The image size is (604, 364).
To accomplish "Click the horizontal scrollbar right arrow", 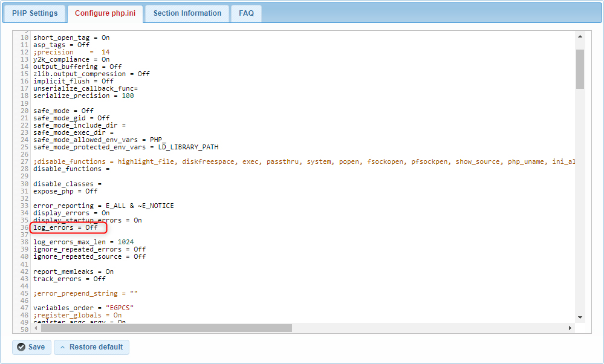I will tap(570, 328).
